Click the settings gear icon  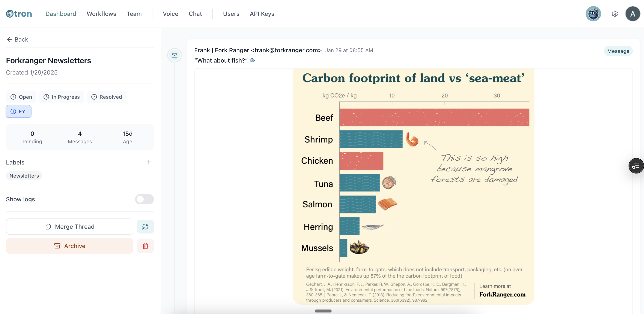coord(615,14)
